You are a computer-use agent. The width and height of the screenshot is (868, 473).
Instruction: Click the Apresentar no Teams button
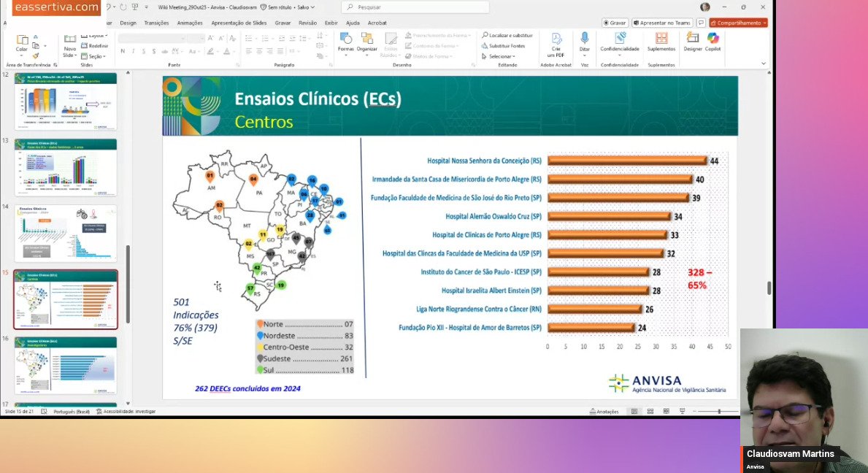tap(663, 23)
